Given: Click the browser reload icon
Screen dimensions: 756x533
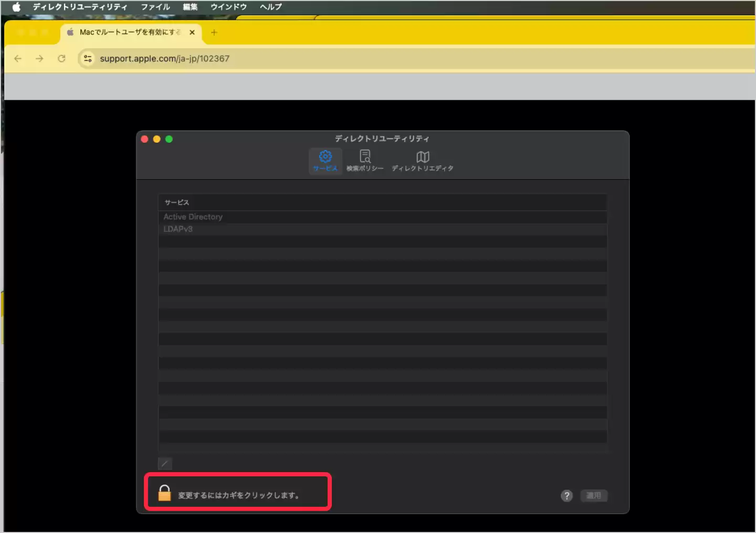Looking at the screenshot, I should pyautogui.click(x=61, y=59).
